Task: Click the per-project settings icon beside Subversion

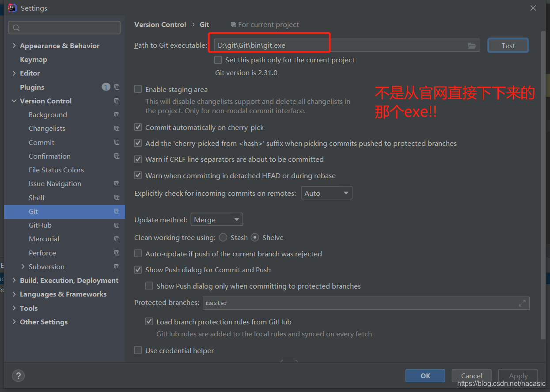Action: coord(117,266)
